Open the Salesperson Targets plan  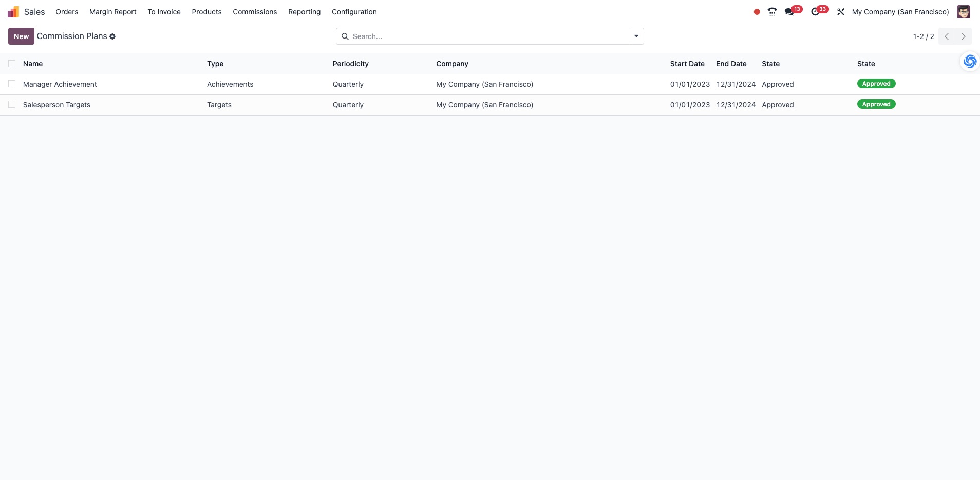pyautogui.click(x=56, y=105)
